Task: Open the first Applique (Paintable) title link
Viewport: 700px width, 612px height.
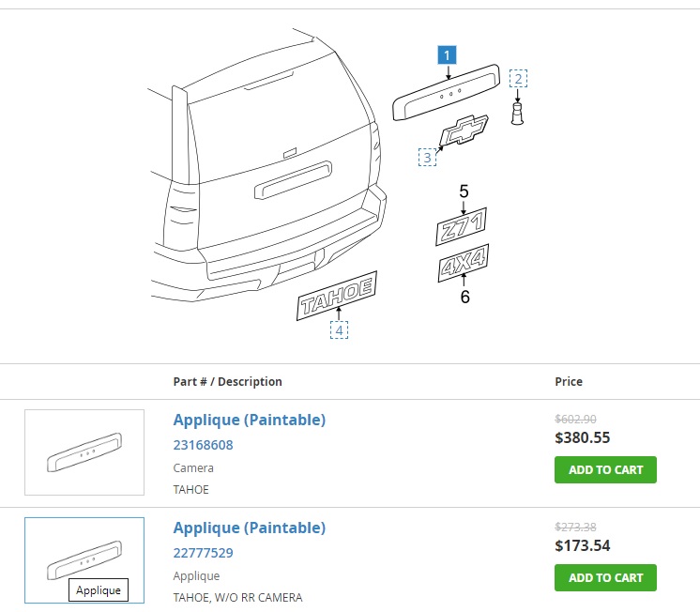Action: (249, 420)
